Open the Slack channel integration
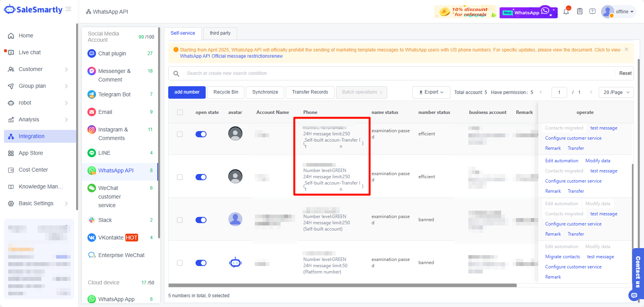The image size is (644, 307). click(105, 220)
